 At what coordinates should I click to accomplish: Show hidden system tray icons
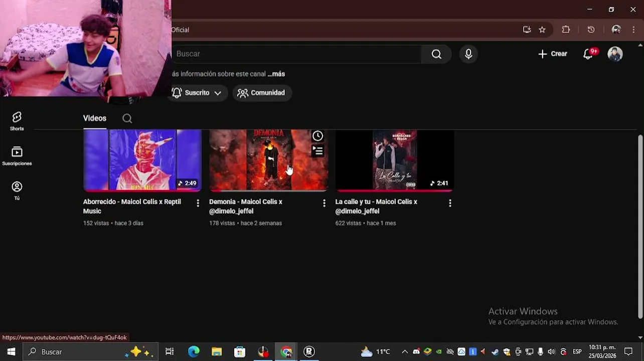[x=405, y=352]
